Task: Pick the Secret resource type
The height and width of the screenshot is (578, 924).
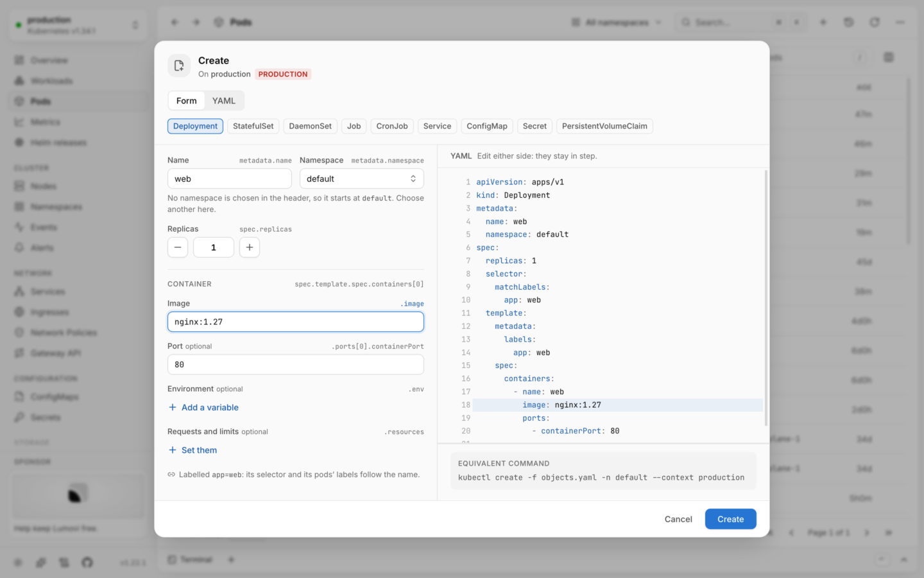Action: pyautogui.click(x=535, y=127)
